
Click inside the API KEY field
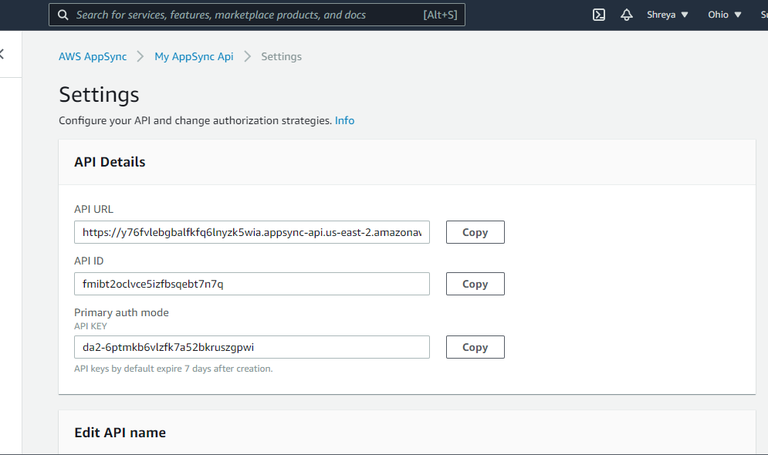click(251, 348)
